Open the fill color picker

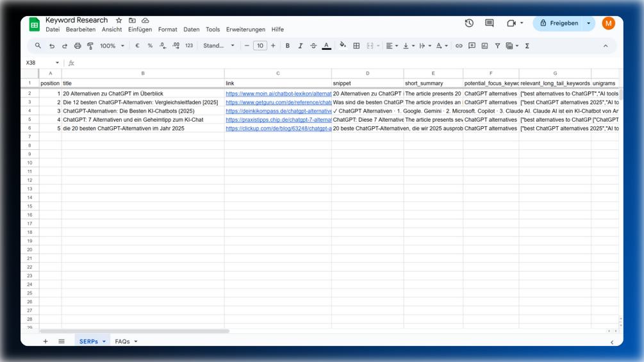point(343,45)
